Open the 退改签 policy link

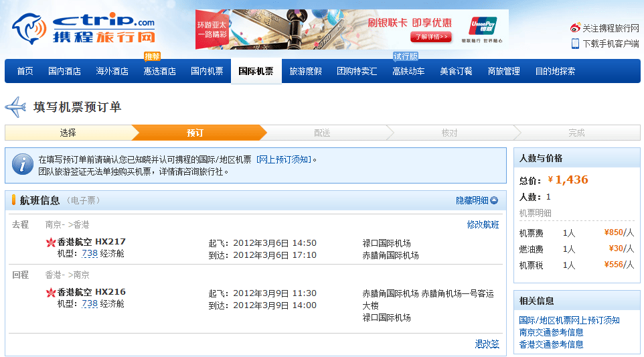click(487, 344)
